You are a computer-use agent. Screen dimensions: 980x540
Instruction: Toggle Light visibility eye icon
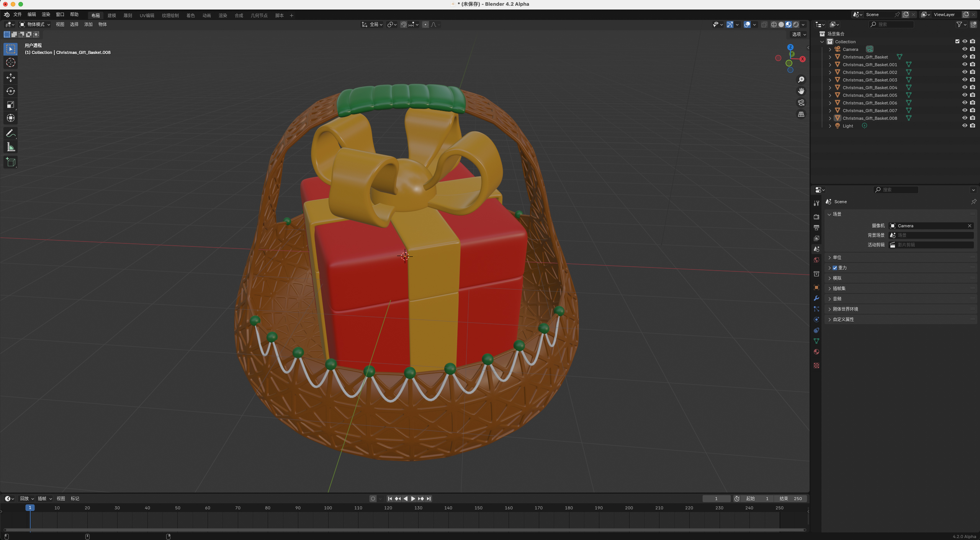(965, 126)
